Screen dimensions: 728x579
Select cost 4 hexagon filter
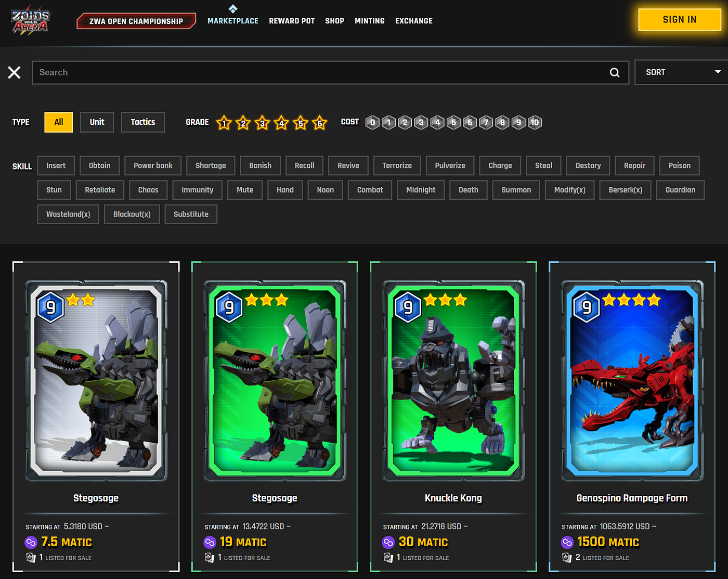click(x=437, y=122)
